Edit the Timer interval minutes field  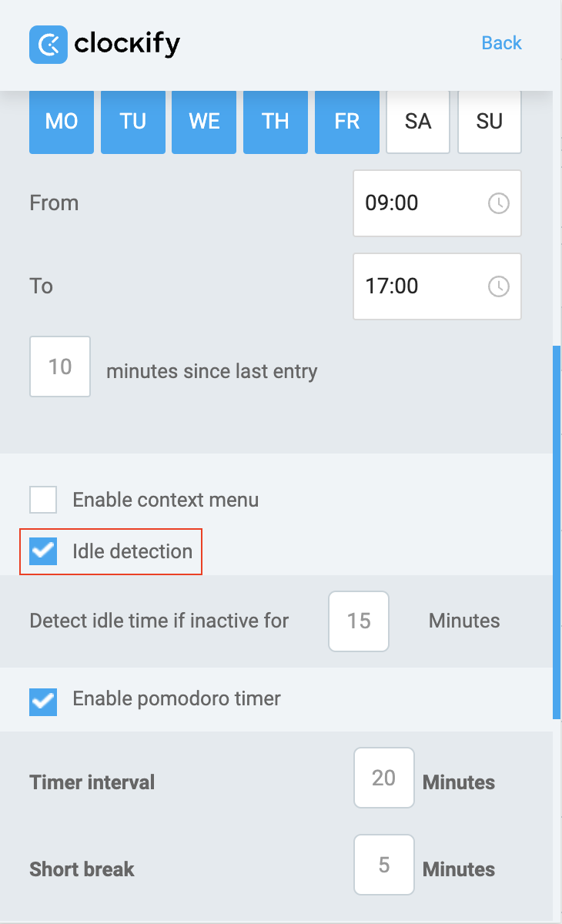click(x=384, y=778)
